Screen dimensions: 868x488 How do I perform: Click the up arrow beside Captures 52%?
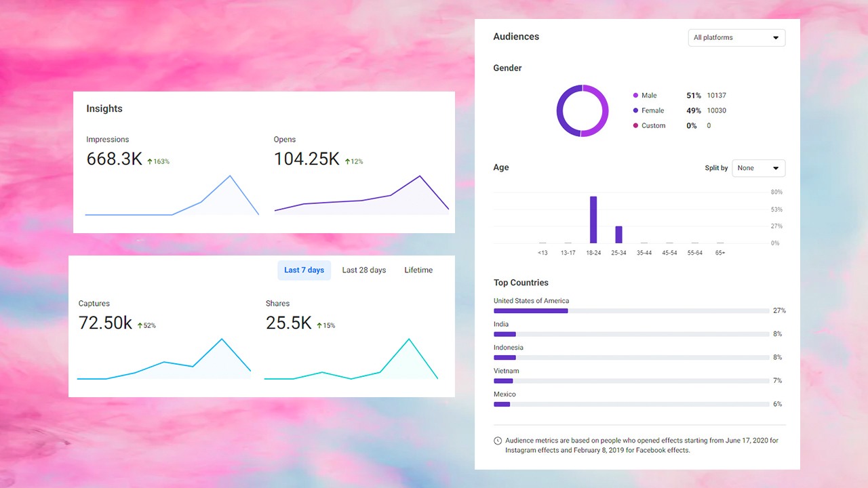click(140, 326)
